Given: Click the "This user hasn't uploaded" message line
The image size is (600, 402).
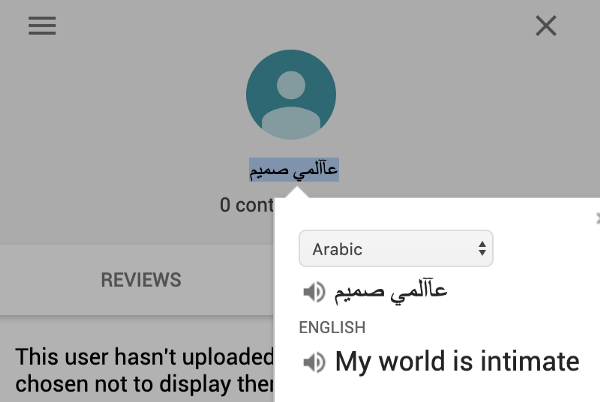Looking at the screenshot, I should point(145,357).
